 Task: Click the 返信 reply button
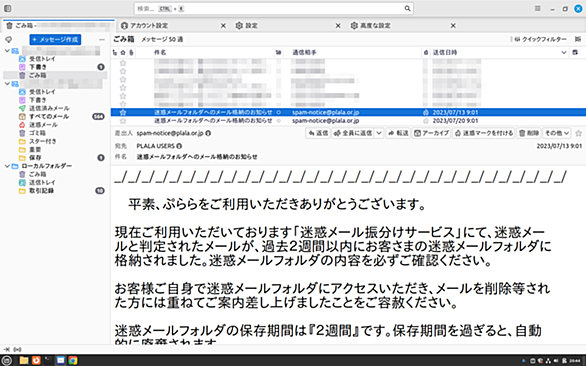click(x=318, y=133)
